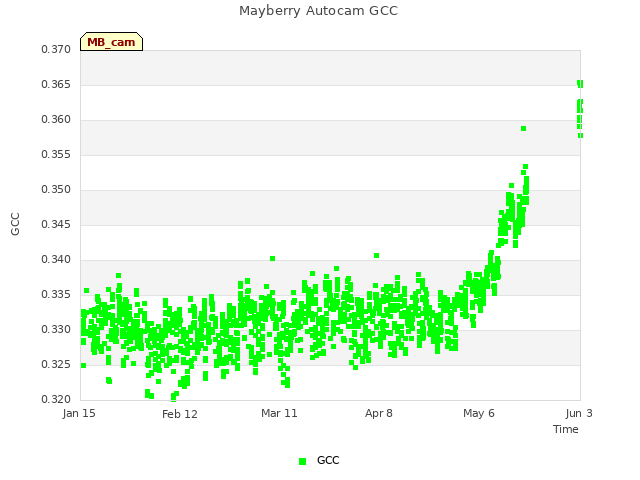Click the 0.360 y-axis value
Screen dimensions: 640x480
[x=56, y=120]
